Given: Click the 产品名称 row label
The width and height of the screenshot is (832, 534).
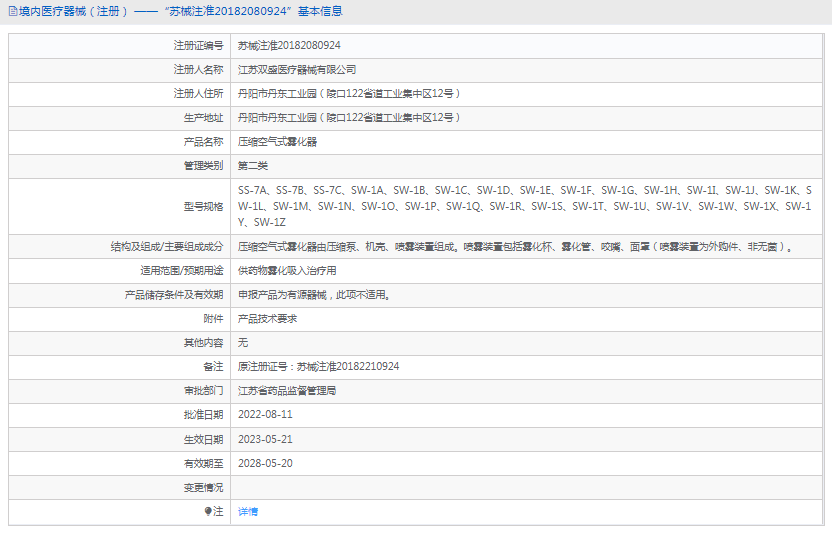Looking at the screenshot, I should 203,142.
